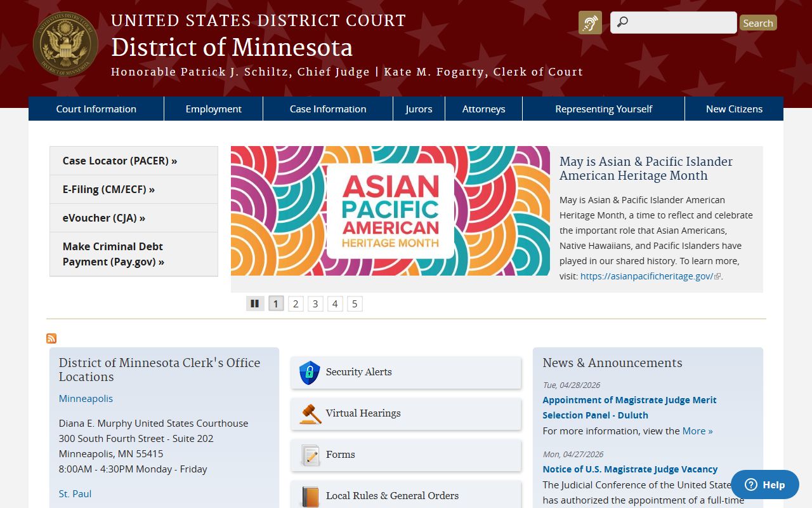
Task: Click the Forms notepad icon
Action: point(310,455)
